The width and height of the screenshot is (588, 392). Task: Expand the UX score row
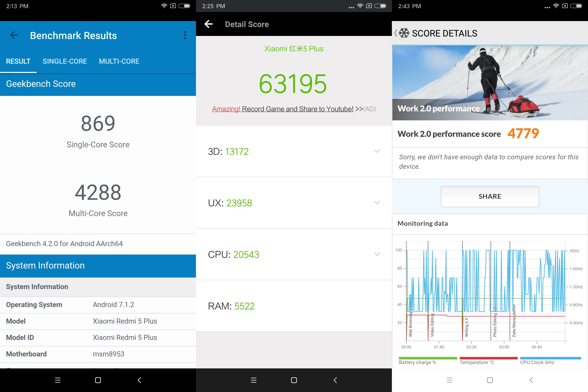pyautogui.click(x=294, y=203)
